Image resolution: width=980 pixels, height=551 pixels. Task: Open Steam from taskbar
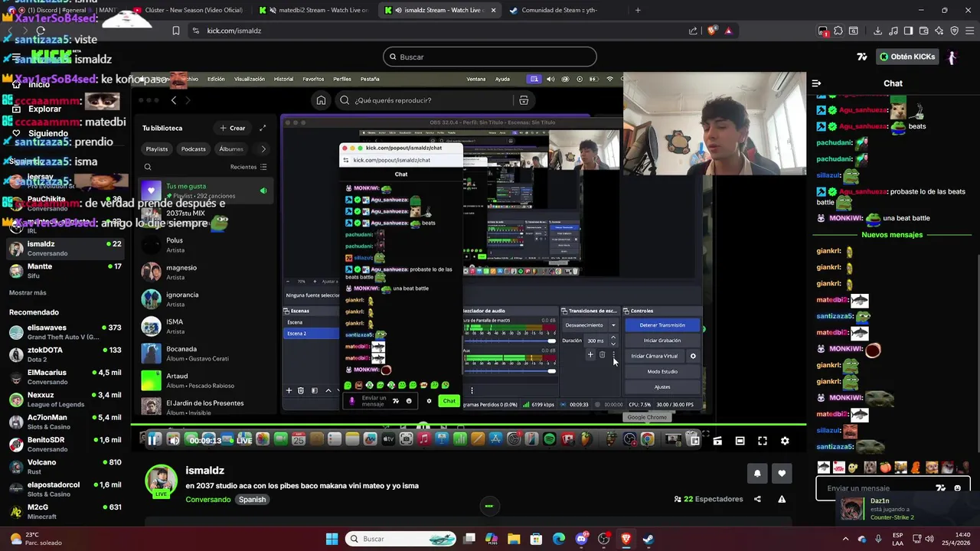648,539
